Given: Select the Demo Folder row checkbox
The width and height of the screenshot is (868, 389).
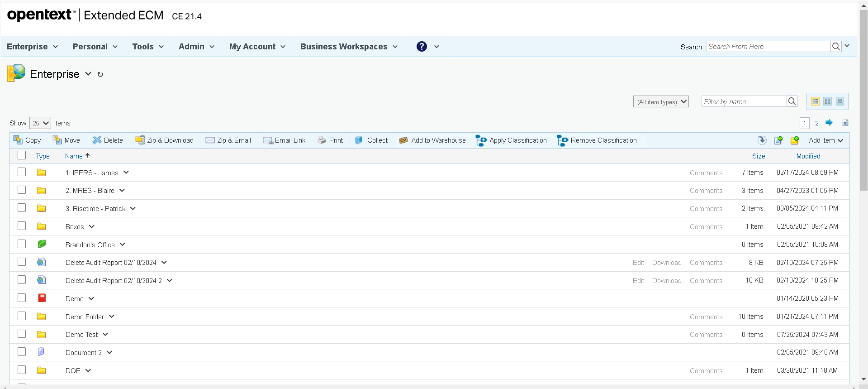Looking at the screenshot, I should click(22, 316).
